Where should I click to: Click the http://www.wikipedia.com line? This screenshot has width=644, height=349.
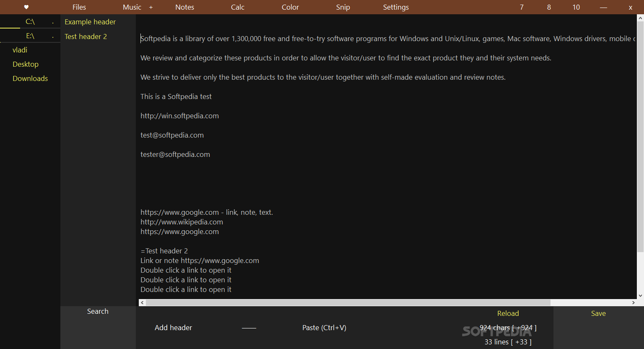point(182,222)
